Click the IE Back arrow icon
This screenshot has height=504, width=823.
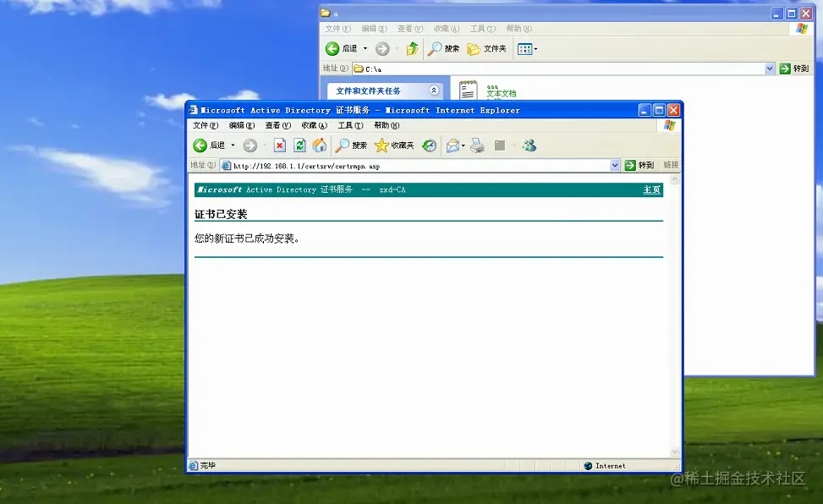click(200, 145)
